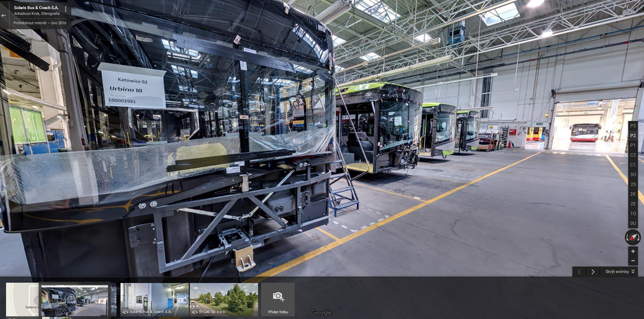Open the three-dot menu beside Solaris Bus & Coach
The width and height of the screenshot is (644, 319).
tap(65, 10)
